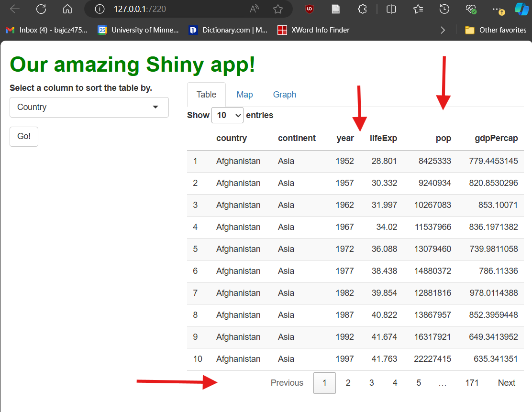
Task: Open Browser essentials
Action: (470, 9)
